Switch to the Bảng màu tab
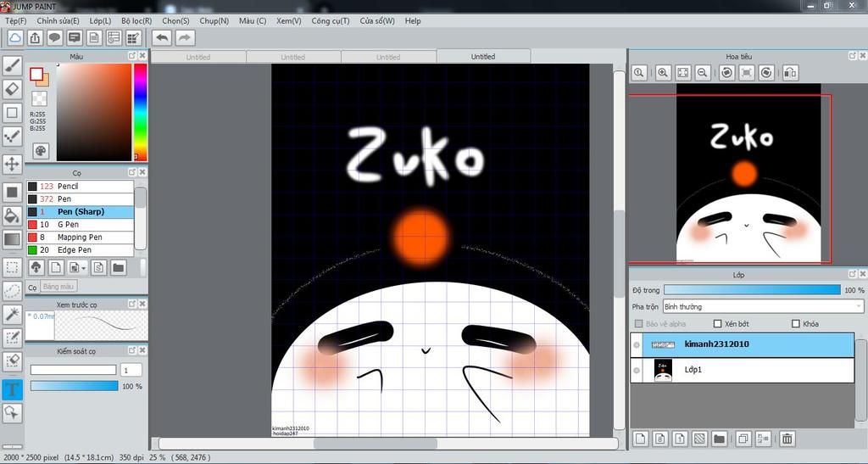This screenshot has width=868, height=464. pyautogui.click(x=58, y=287)
